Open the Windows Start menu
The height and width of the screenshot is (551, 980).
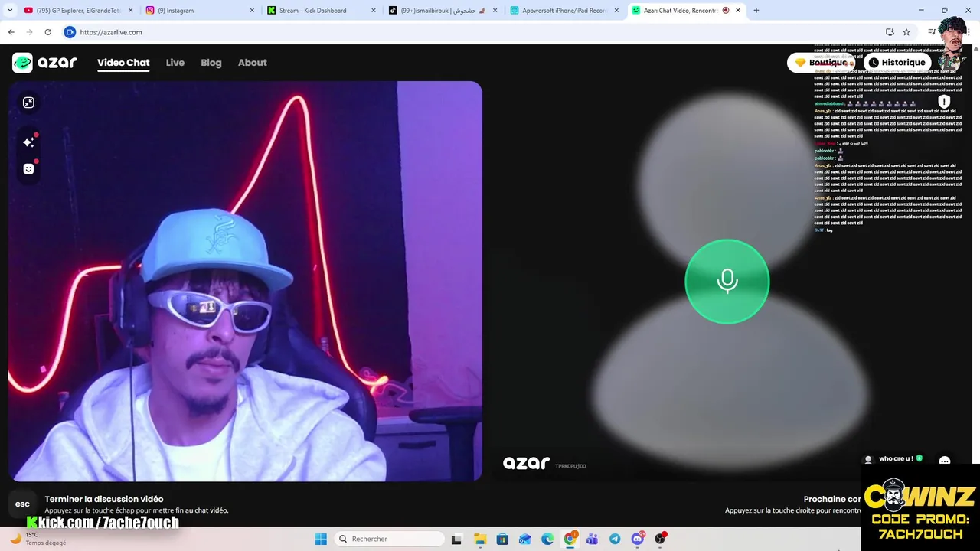click(321, 539)
